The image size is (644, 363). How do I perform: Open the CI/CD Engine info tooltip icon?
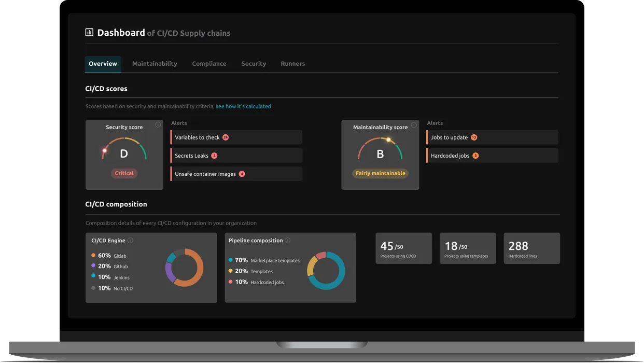click(x=130, y=240)
